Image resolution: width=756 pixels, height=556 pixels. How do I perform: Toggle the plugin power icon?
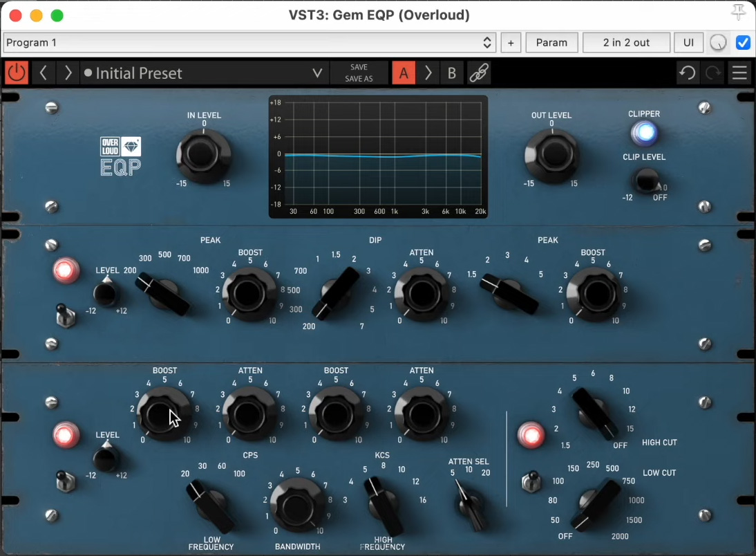click(17, 73)
